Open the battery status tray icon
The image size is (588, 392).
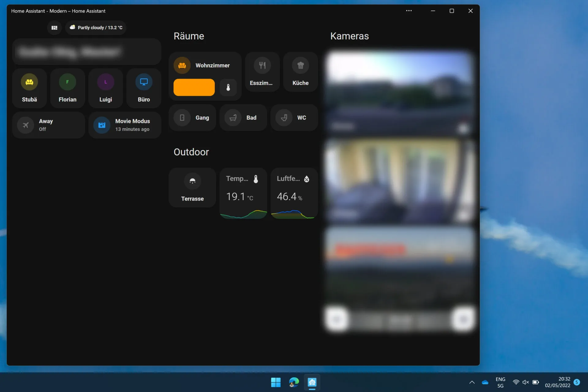(536, 382)
